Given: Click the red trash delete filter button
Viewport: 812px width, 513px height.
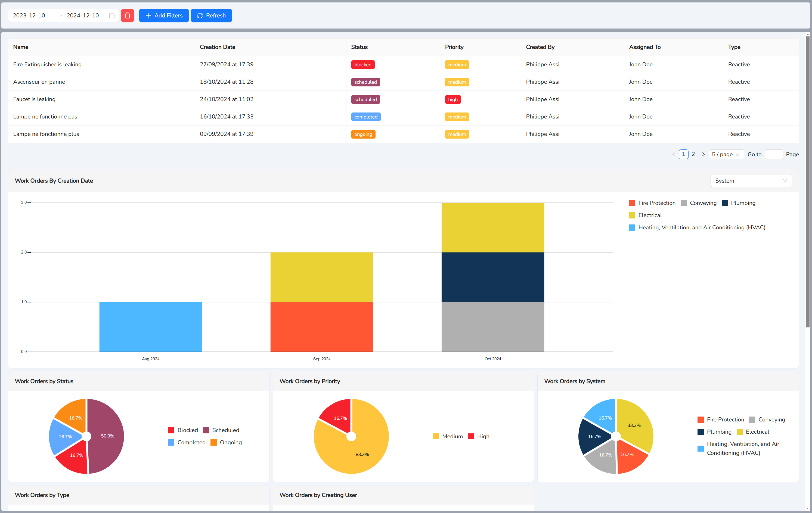Looking at the screenshot, I should 128,15.
